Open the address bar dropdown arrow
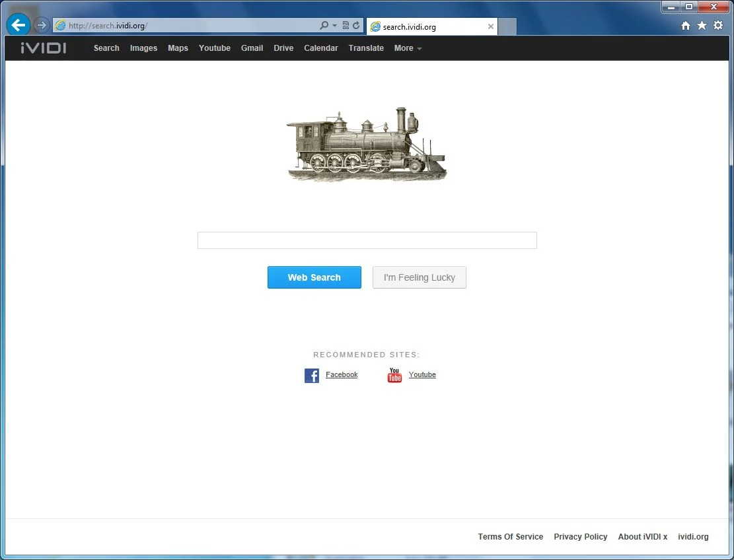The height and width of the screenshot is (560, 734). pyautogui.click(x=335, y=25)
